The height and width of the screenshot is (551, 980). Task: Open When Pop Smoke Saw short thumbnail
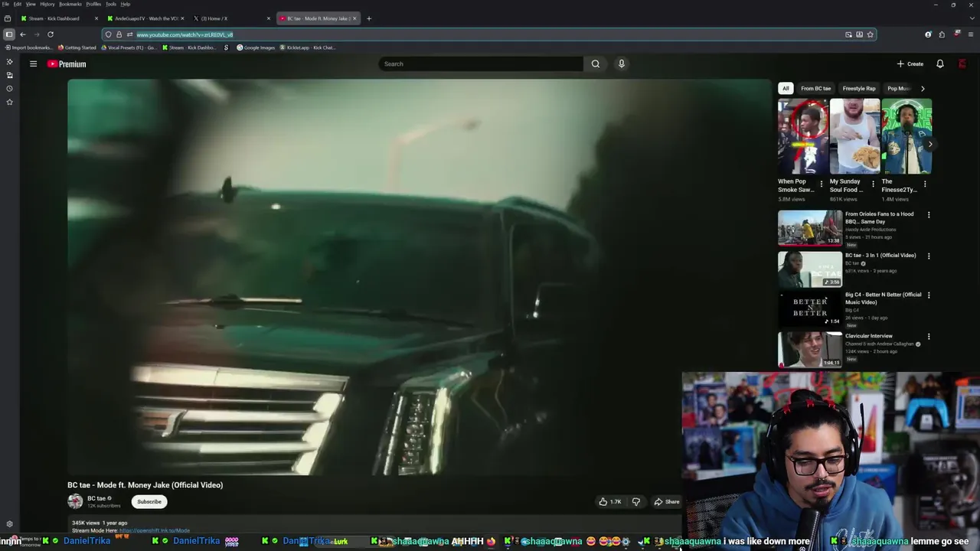click(803, 136)
